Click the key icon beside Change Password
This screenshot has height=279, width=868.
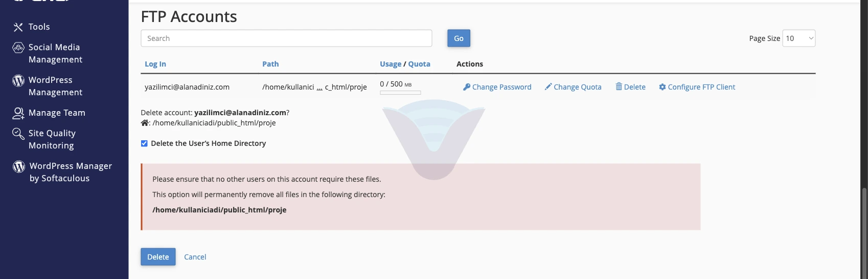pos(466,87)
